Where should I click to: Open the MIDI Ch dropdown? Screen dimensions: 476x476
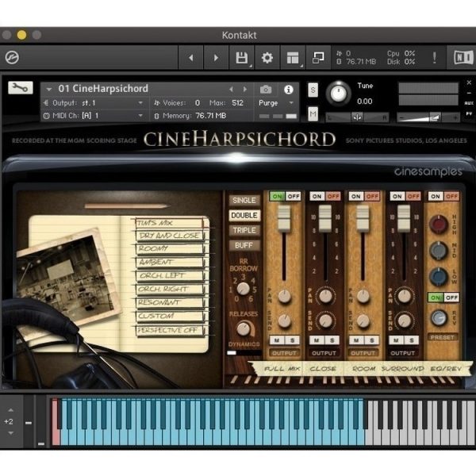click(94, 116)
